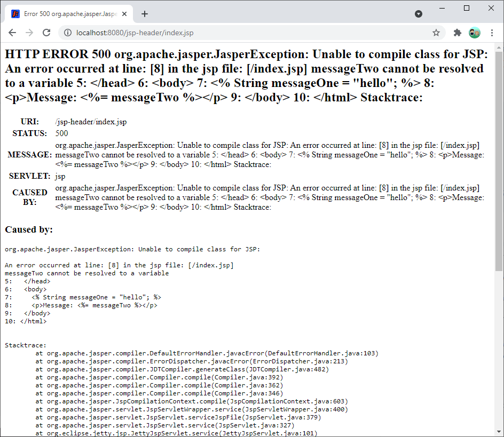Open a new tab with the plus button

pyautogui.click(x=144, y=14)
